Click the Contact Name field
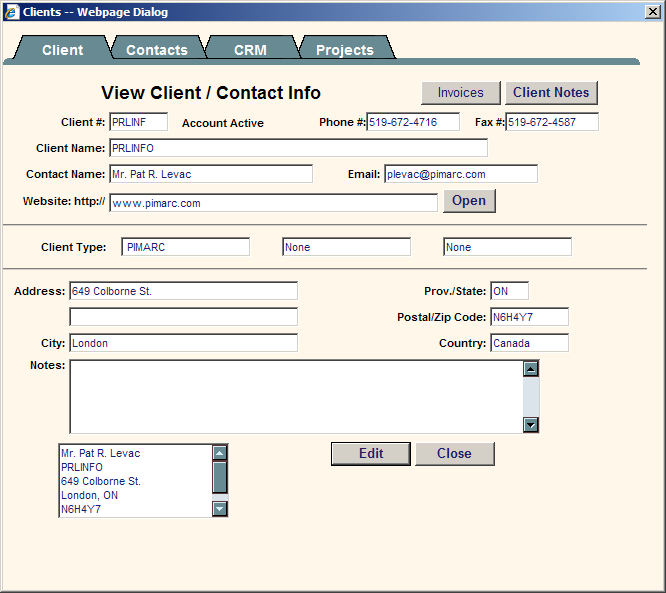This screenshot has width=666, height=593. pyautogui.click(x=211, y=174)
